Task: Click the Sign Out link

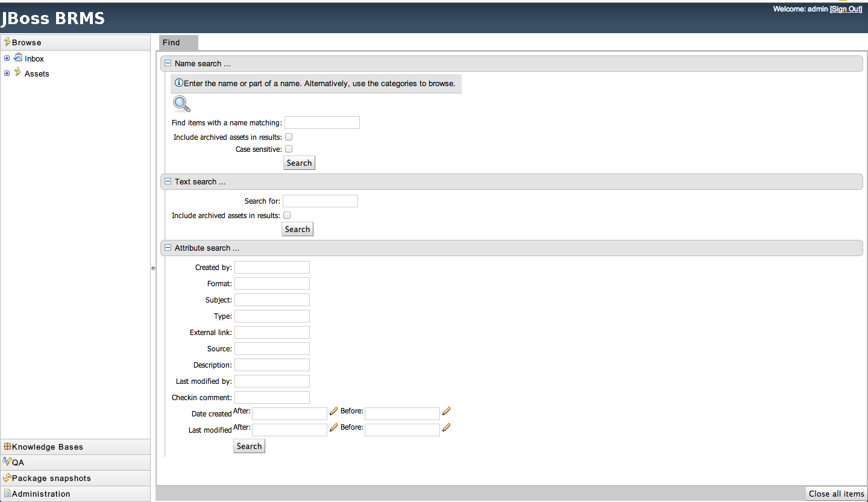Action: pos(846,9)
